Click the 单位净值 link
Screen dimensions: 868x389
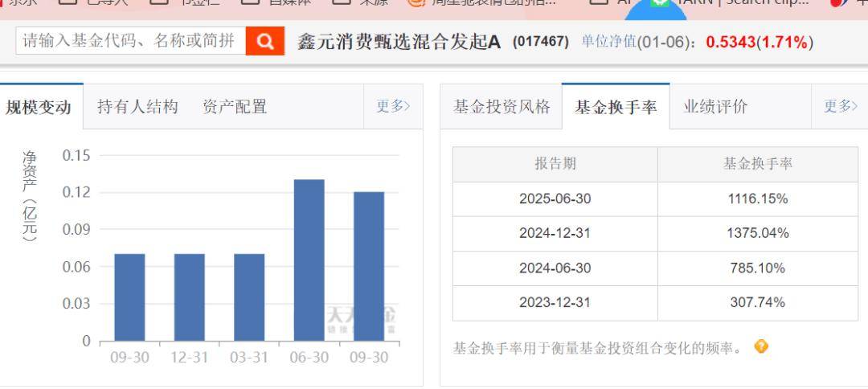608,41
